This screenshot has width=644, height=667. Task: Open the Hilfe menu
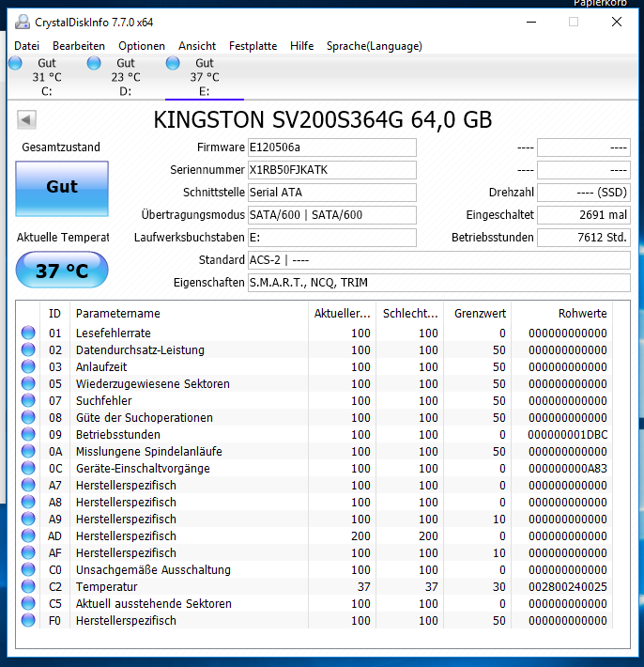pos(301,46)
